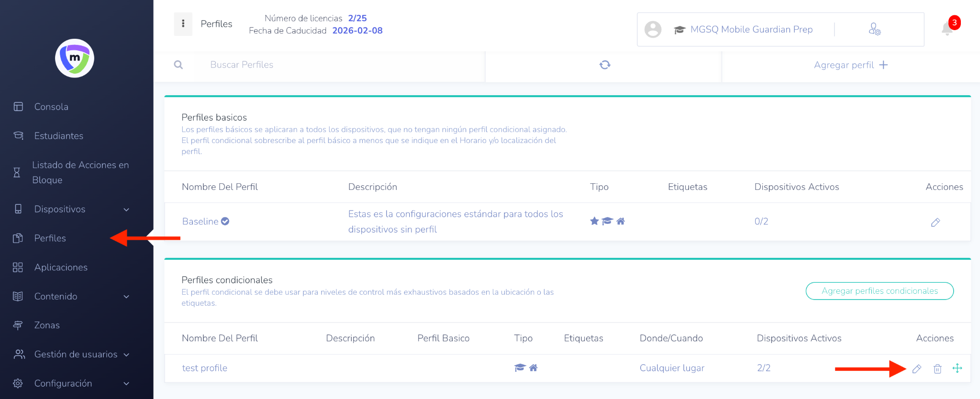Open Consola from the sidebar
This screenshot has height=399, width=980.
(51, 107)
